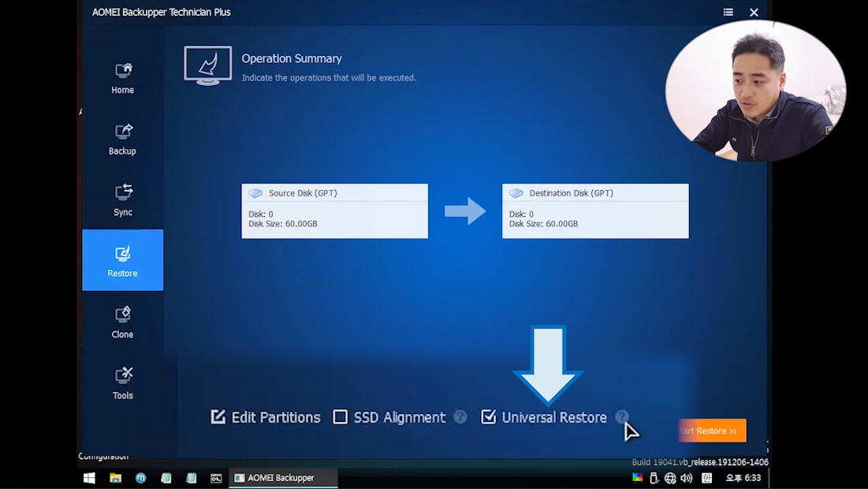
Task: Switch to AOMEI Backupper taskbar button
Action: [283, 478]
